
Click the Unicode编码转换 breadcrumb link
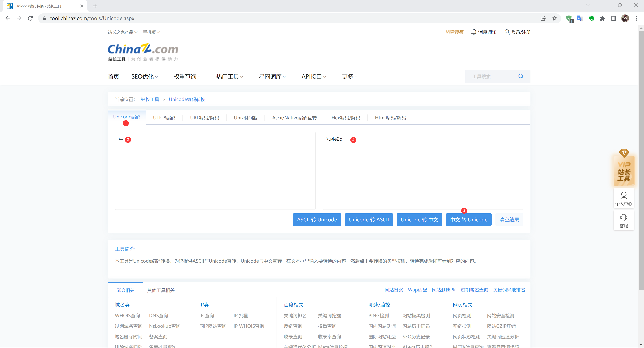pyautogui.click(x=187, y=99)
